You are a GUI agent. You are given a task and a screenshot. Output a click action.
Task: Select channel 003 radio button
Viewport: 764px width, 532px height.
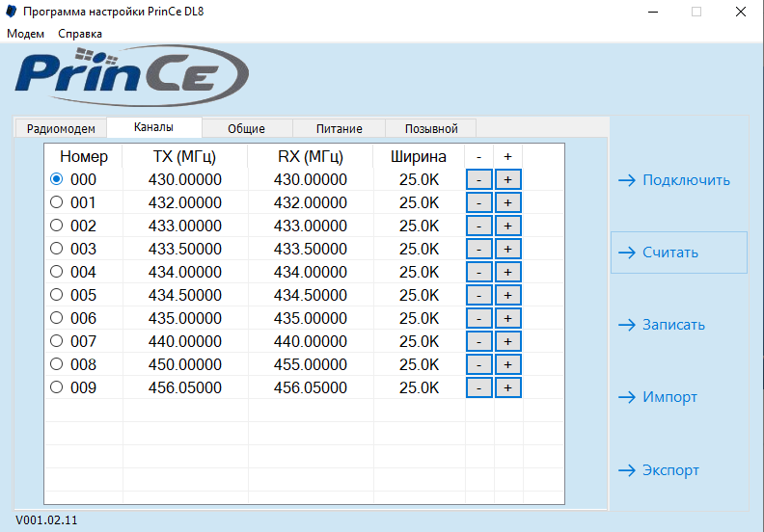(57, 249)
